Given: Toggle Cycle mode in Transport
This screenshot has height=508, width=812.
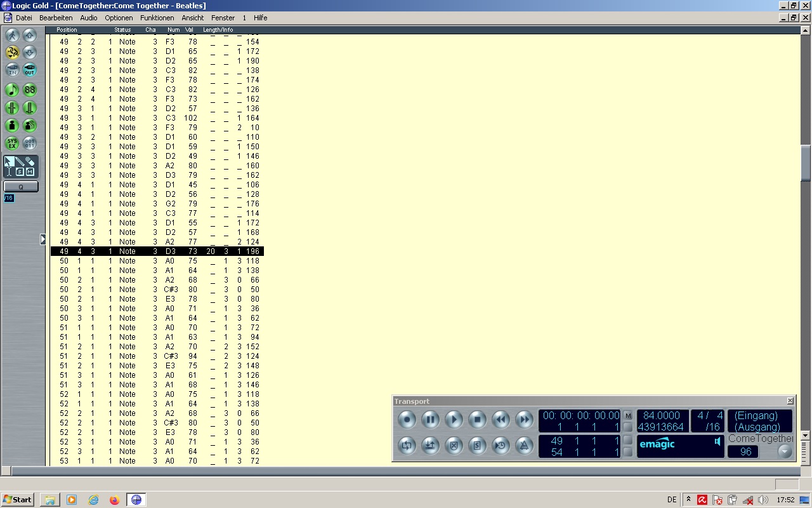Looking at the screenshot, I should pos(407,446).
